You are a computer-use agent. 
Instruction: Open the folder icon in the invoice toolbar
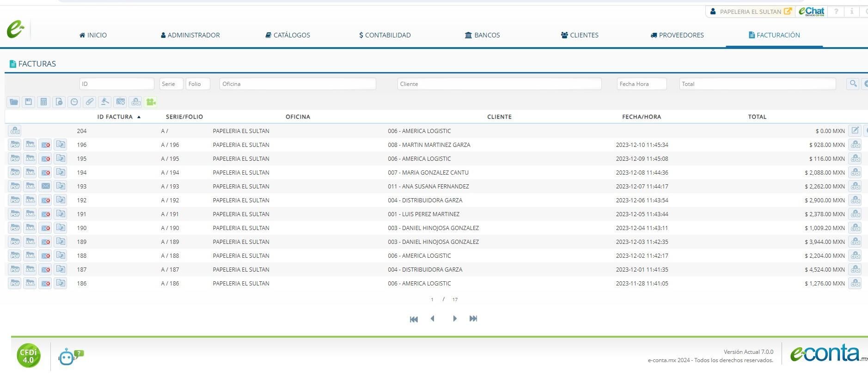click(14, 102)
